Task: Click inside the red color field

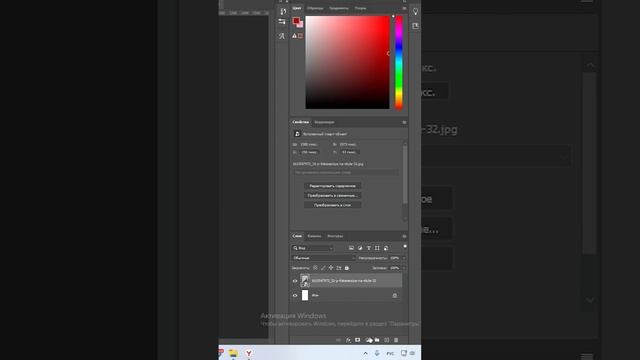Action: pyautogui.click(x=347, y=62)
